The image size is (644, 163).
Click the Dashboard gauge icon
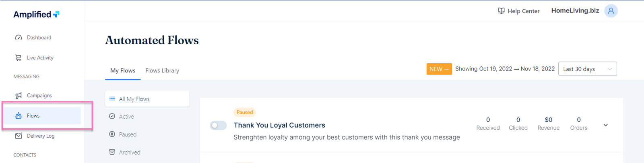tap(19, 38)
